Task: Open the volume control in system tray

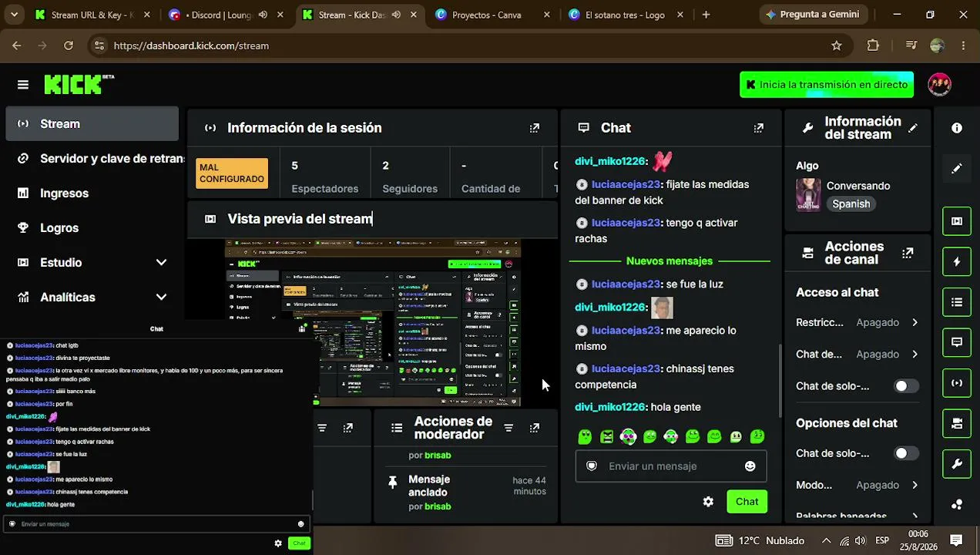Action: [861, 540]
